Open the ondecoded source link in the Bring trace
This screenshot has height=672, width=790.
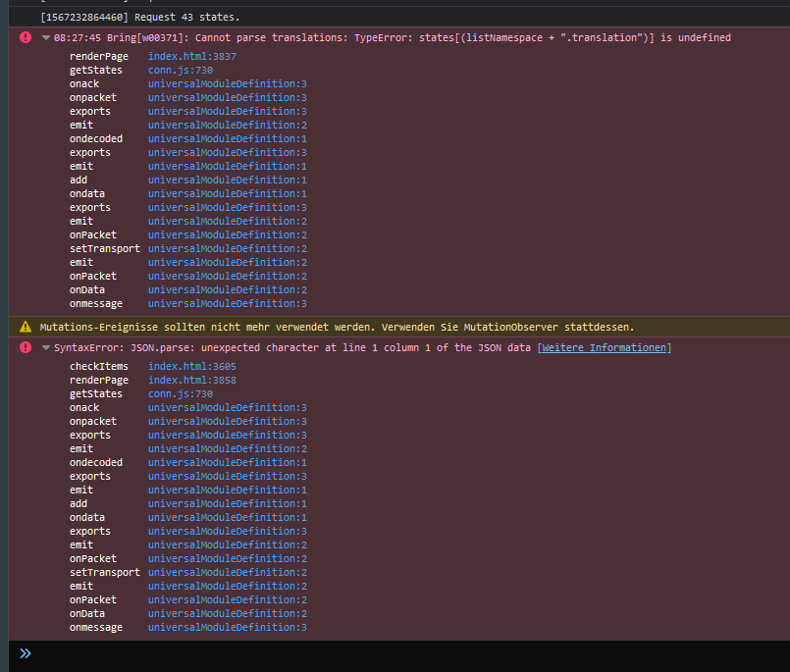coord(228,138)
